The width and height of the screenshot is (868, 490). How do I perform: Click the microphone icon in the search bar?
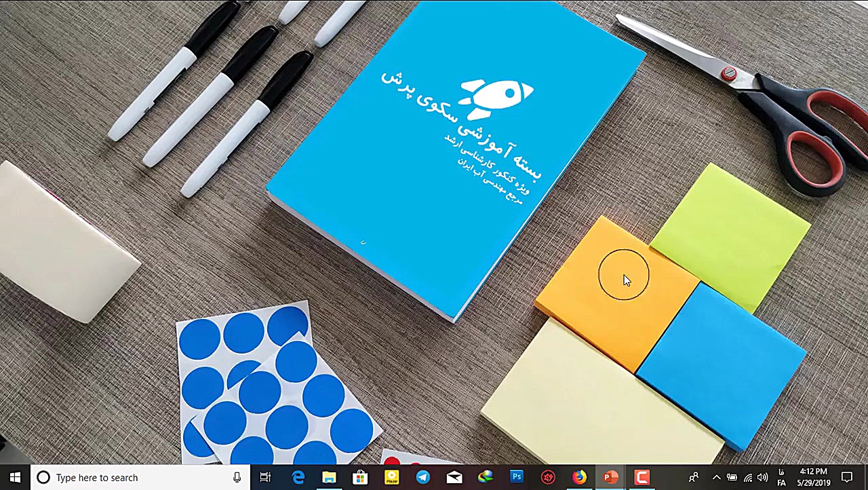(x=237, y=477)
